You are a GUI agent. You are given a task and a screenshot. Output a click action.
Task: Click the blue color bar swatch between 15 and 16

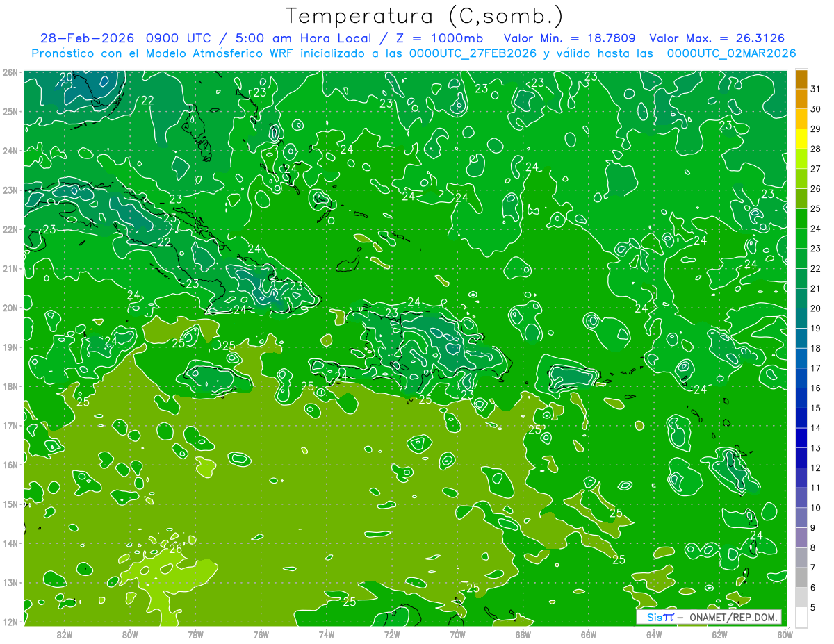click(x=801, y=398)
